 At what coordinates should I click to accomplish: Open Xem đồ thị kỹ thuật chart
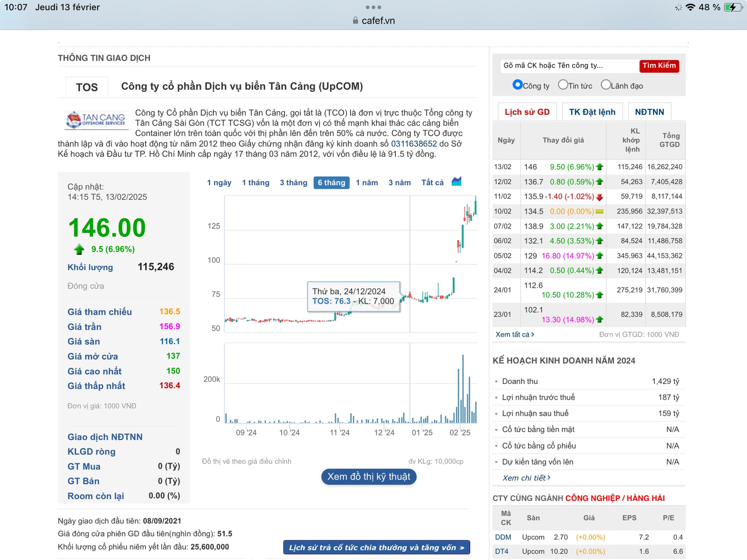click(368, 477)
